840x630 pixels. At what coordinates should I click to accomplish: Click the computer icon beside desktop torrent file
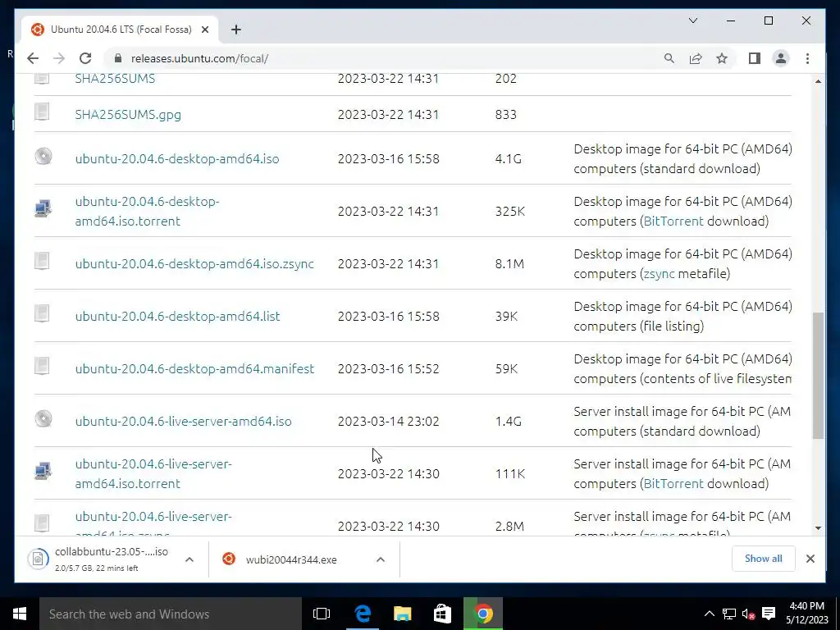(43, 208)
